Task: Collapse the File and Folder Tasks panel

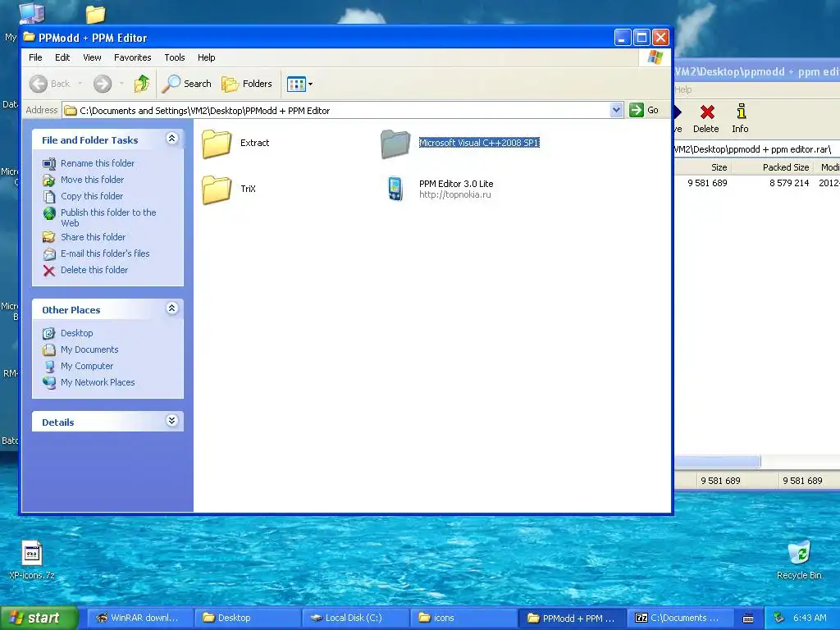Action: click(172, 138)
